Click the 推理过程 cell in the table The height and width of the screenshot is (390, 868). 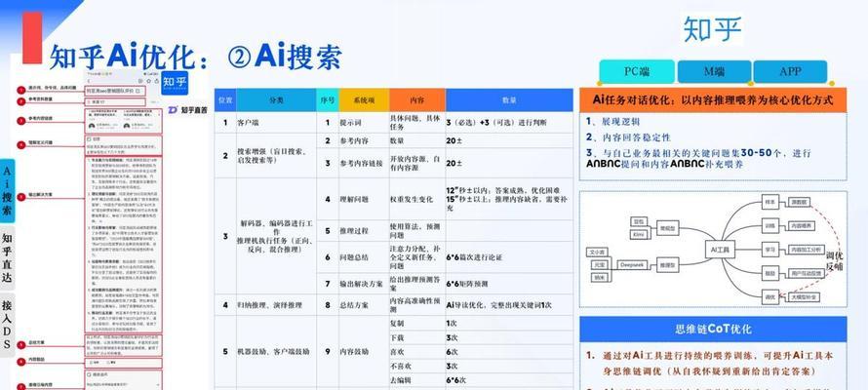click(364, 231)
